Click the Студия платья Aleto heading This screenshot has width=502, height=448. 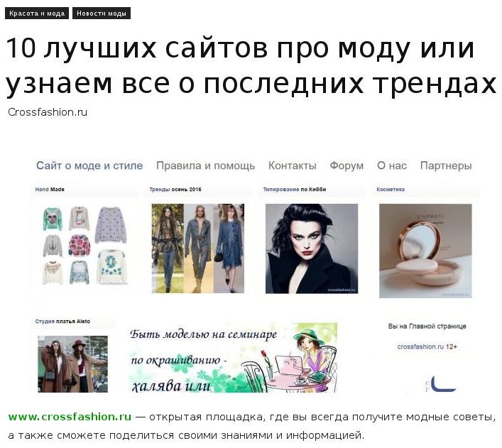(x=62, y=321)
